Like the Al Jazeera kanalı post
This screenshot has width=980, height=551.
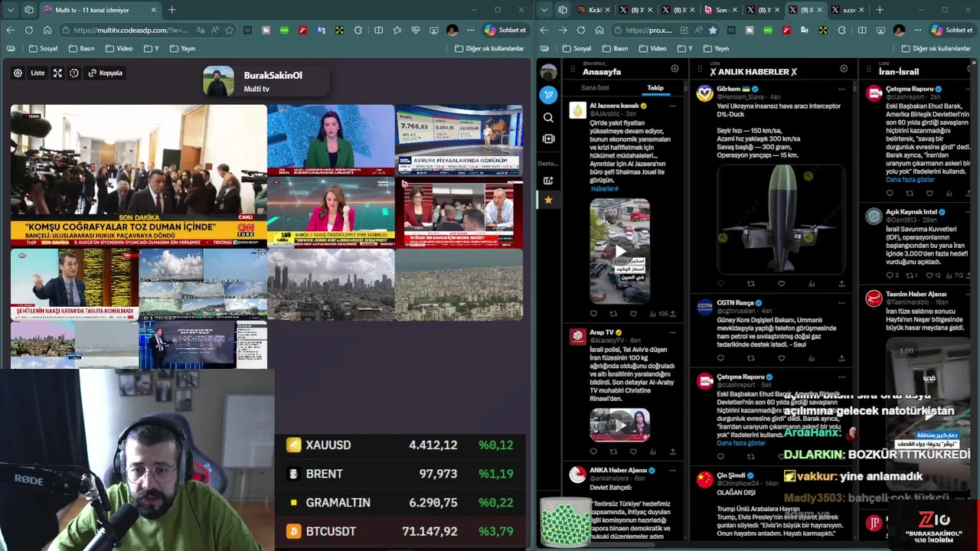tap(632, 314)
